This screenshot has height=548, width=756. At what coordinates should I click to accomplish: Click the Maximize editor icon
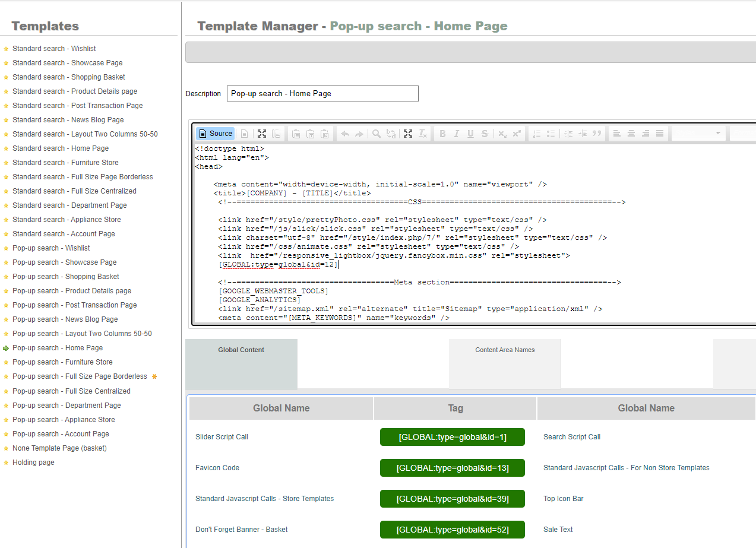pyautogui.click(x=261, y=134)
